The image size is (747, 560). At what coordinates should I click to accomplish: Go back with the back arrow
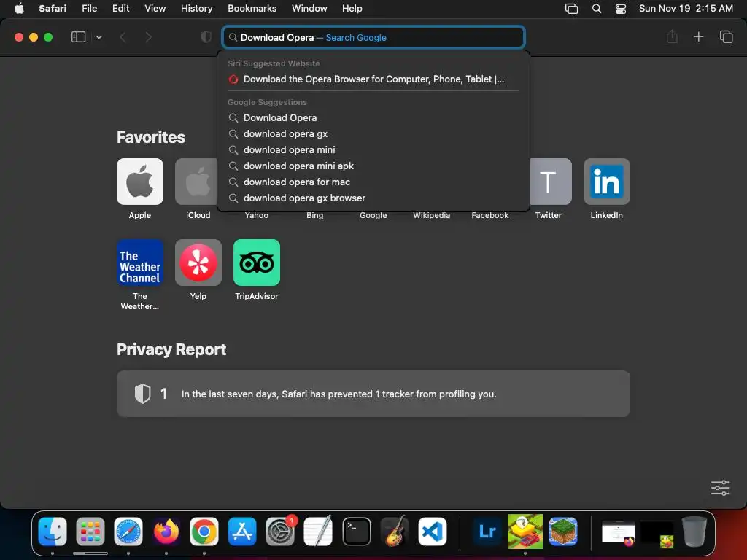[123, 36]
